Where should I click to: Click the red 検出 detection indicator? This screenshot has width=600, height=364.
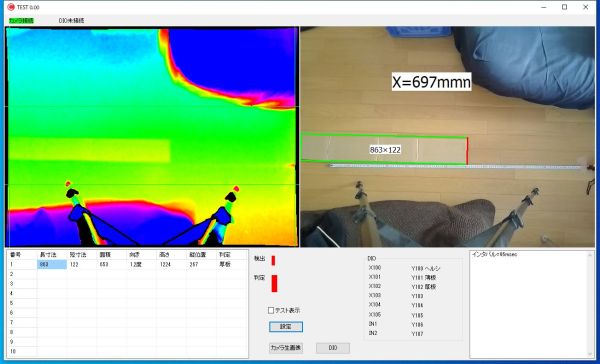click(x=273, y=260)
